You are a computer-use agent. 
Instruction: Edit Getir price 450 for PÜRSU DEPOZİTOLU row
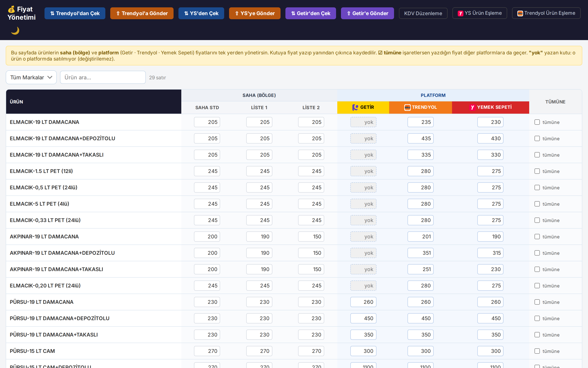click(x=363, y=318)
